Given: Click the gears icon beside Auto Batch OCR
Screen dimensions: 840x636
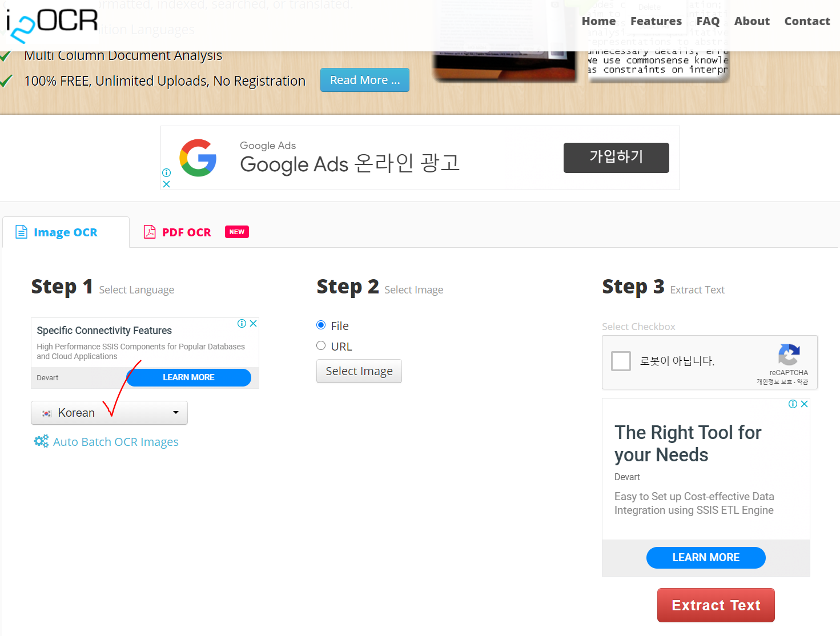Looking at the screenshot, I should (x=41, y=441).
